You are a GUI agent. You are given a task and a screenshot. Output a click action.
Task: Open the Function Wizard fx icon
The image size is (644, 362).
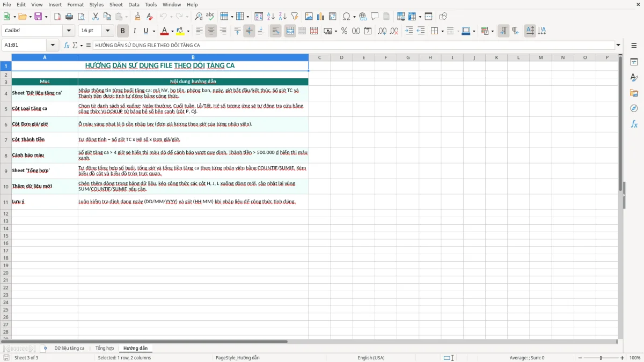pyautogui.click(x=67, y=46)
